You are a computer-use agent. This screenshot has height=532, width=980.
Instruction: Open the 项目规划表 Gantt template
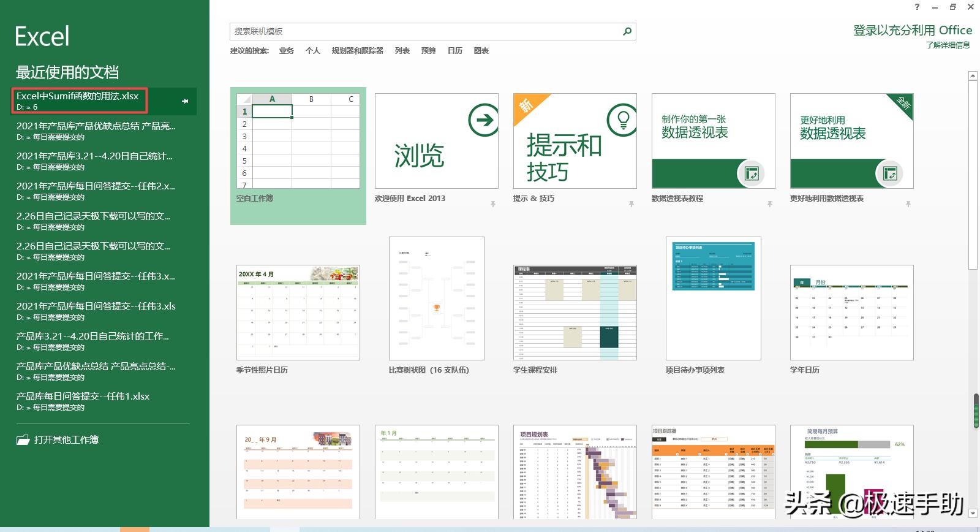[x=575, y=472]
